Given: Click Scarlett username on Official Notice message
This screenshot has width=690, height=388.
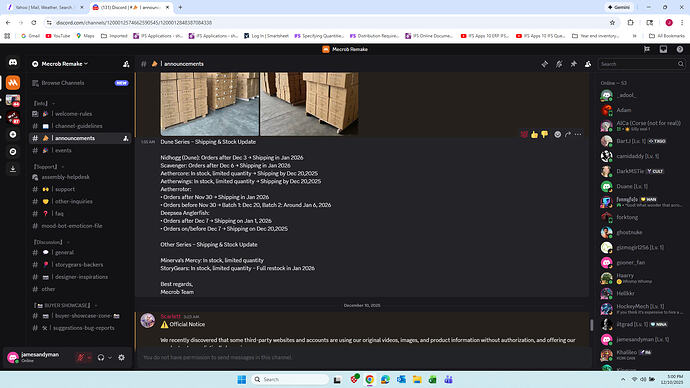Looking at the screenshot, I should pos(170,316).
